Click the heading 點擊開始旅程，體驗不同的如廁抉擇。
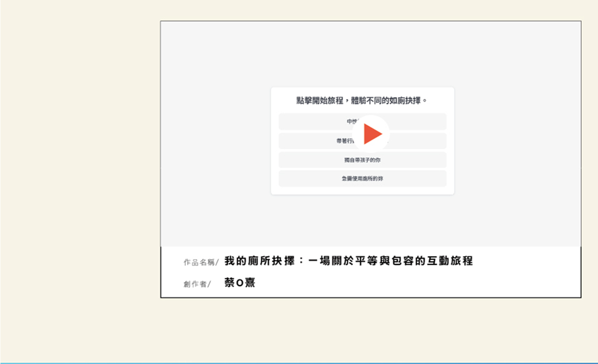The image size is (598, 364). coord(362,100)
